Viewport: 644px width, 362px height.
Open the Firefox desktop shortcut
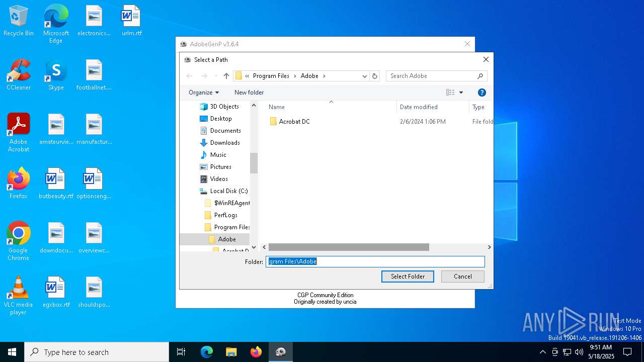click(x=19, y=184)
